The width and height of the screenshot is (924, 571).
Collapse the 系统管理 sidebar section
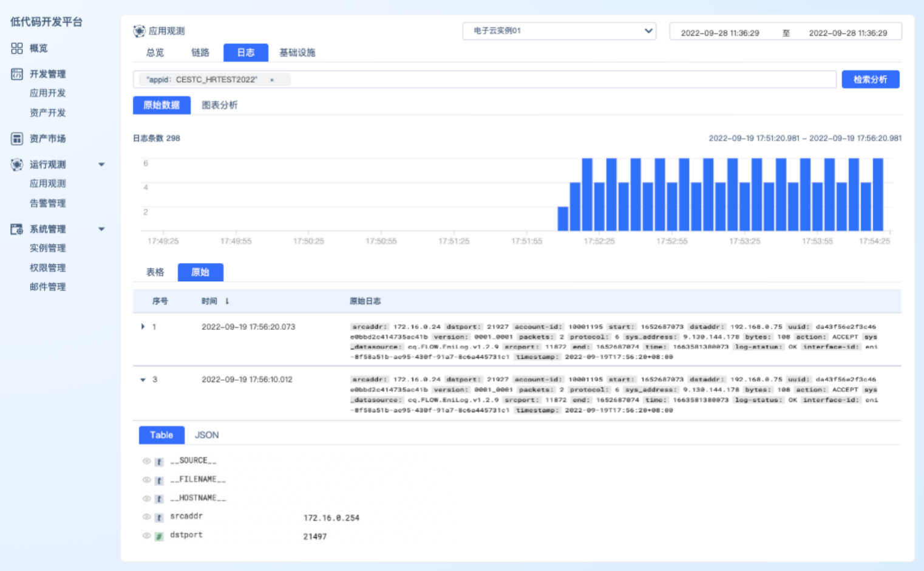101,229
